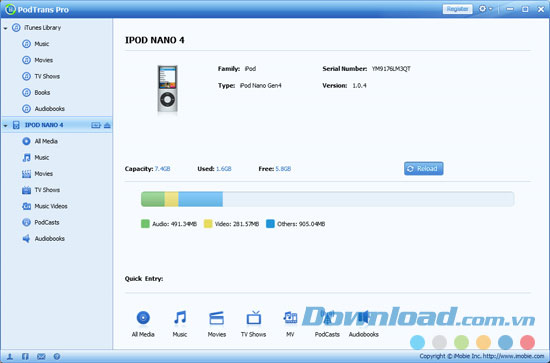550x363 pixels.
Task: Click the serial number YM9176LM3QT
Action: click(391, 69)
